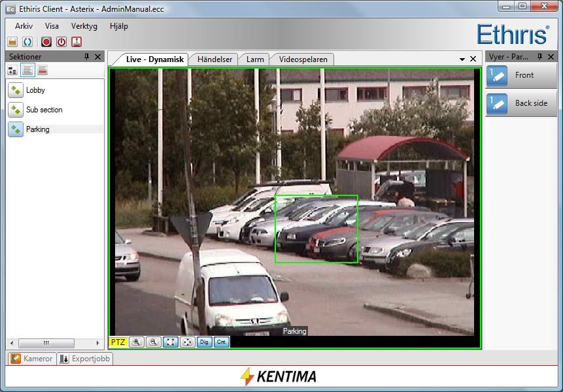This screenshot has height=392, width=563.
Task: Click the red-highlighted list icon in Sektioner
Action: 43,71
